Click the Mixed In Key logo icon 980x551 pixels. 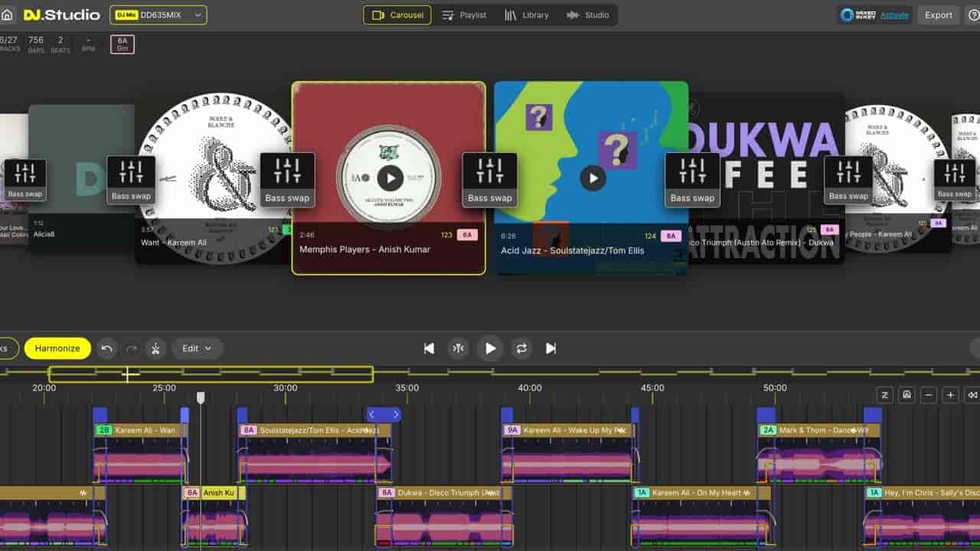848,15
